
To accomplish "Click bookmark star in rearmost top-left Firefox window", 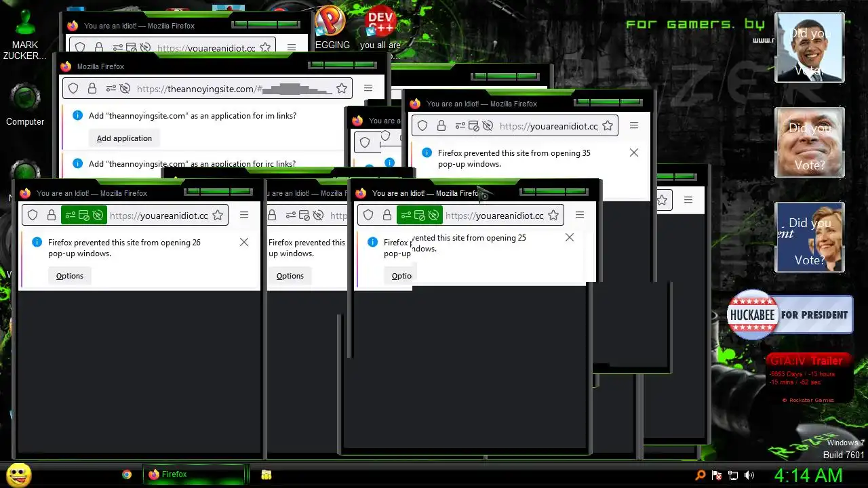I will tap(265, 48).
